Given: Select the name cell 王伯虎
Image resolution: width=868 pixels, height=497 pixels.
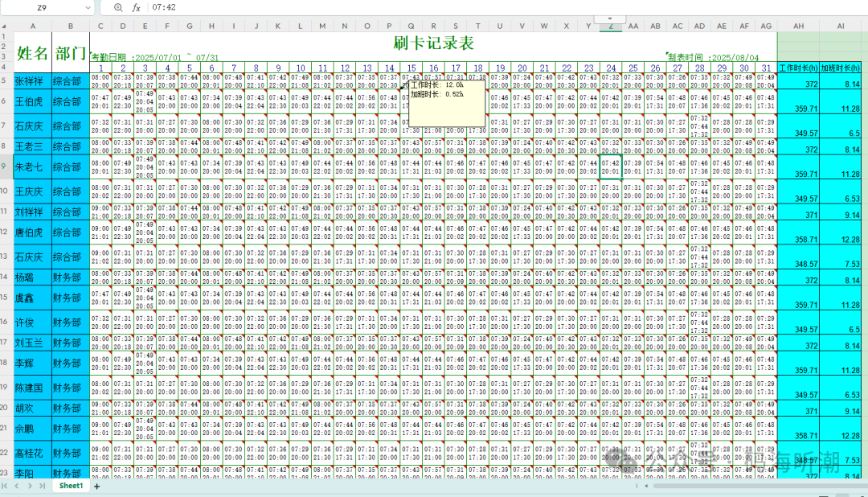Looking at the screenshot, I should (x=33, y=101).
